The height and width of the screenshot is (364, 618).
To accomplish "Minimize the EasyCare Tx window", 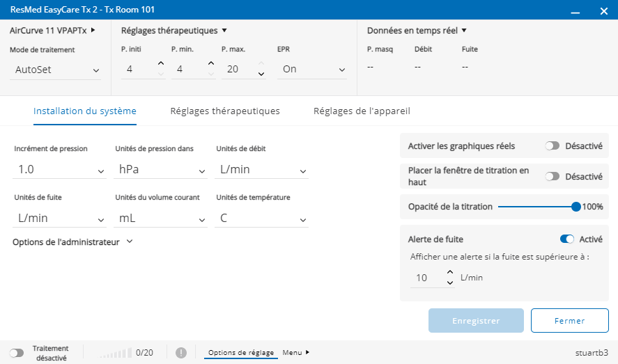I will coord(575,11).
